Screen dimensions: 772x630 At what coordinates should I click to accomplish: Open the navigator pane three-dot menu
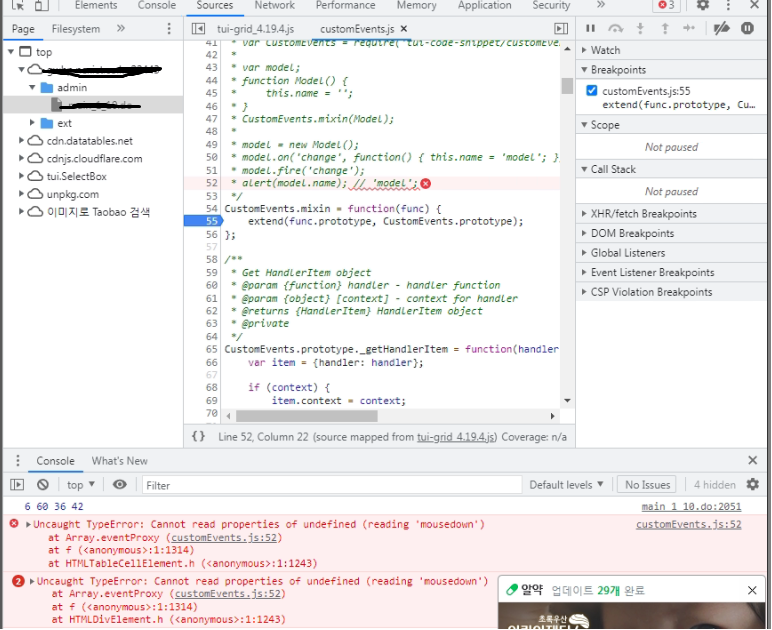pyautogui.click(x=169, y=29)
